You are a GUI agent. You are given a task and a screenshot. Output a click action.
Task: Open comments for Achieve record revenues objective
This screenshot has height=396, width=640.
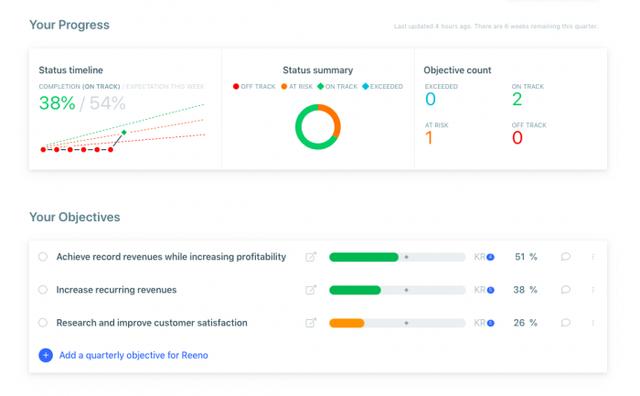pyautogui.click(x=566, y=257)
